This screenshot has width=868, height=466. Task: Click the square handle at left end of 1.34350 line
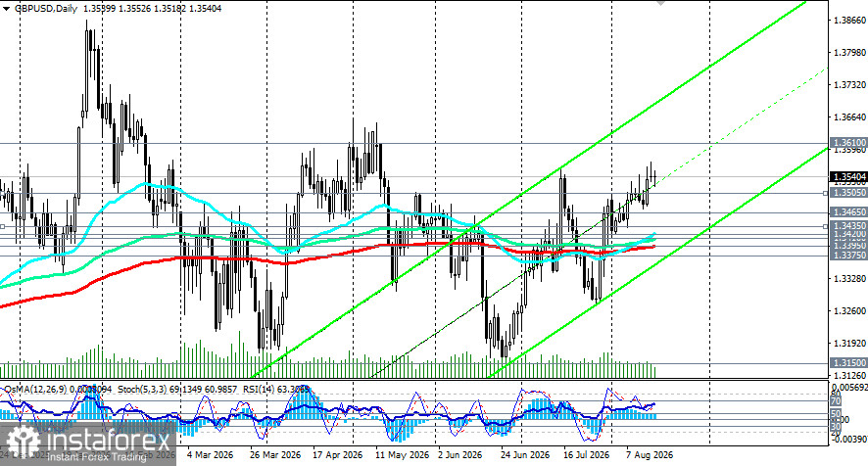pos(2,226)
